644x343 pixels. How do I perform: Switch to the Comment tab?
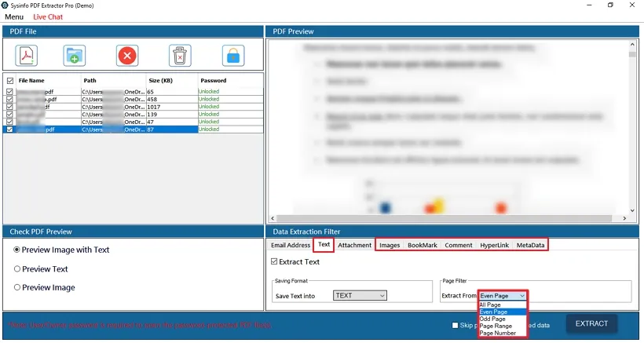[x=459, y=245]
